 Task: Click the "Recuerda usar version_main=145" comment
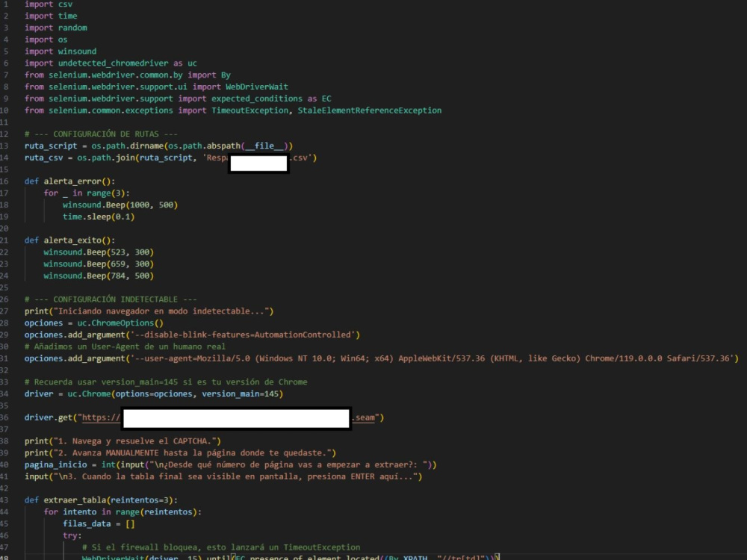click(x=166, y=382)
